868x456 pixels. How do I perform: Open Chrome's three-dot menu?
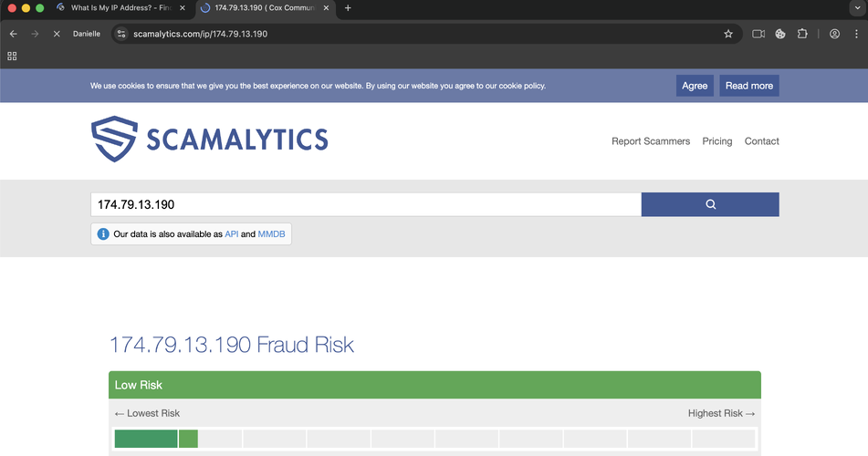click(x=856, y=34)
